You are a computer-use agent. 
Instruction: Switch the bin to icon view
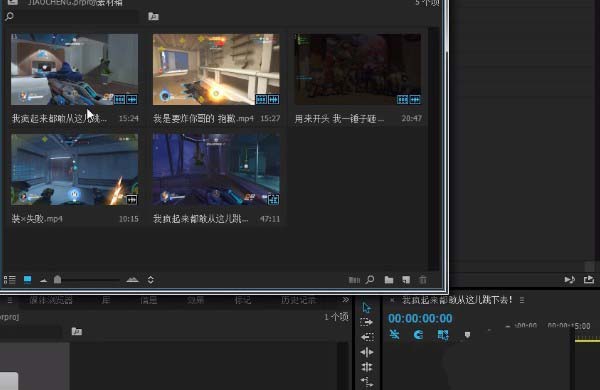[x=28, y=280]
